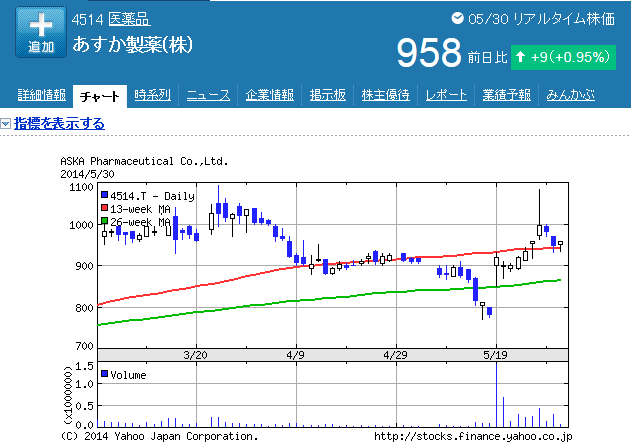Click the blue Volume legend swatch
The image size is (631, 447).
tap(104, 374)
